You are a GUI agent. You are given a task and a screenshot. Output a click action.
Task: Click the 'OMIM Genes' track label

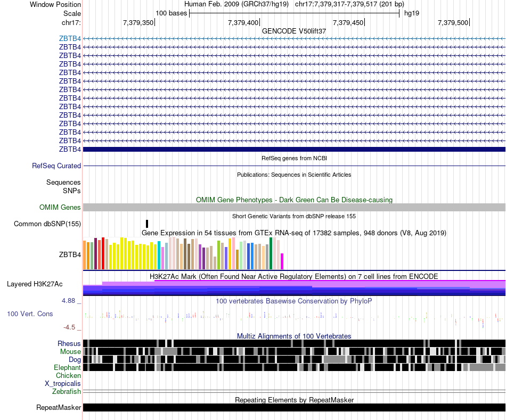(x=60, y=208)
